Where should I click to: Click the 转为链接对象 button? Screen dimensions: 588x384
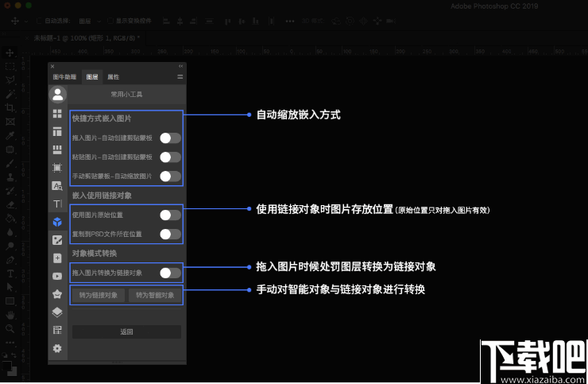(x=99, y=296)
